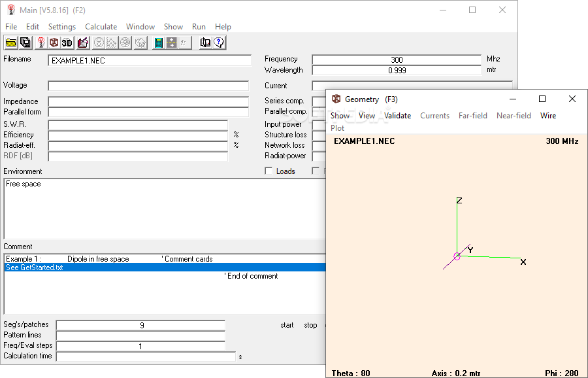Click the Seg's/patches field showing 9
Viewport: 588px width, 378px height.
pos(140,325)
